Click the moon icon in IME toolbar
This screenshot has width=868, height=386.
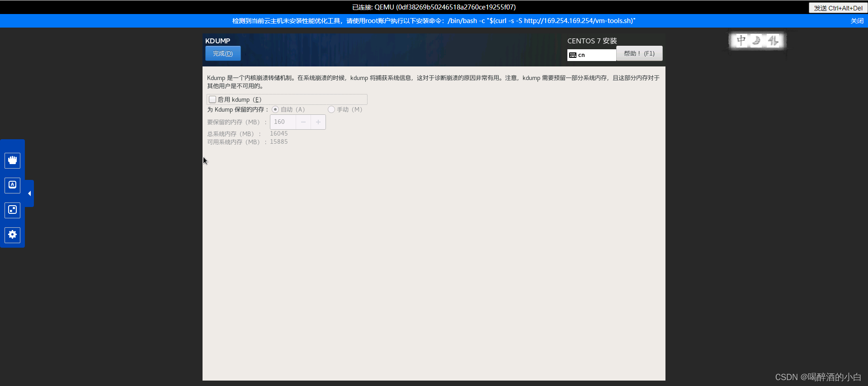(x=757, y=41)
